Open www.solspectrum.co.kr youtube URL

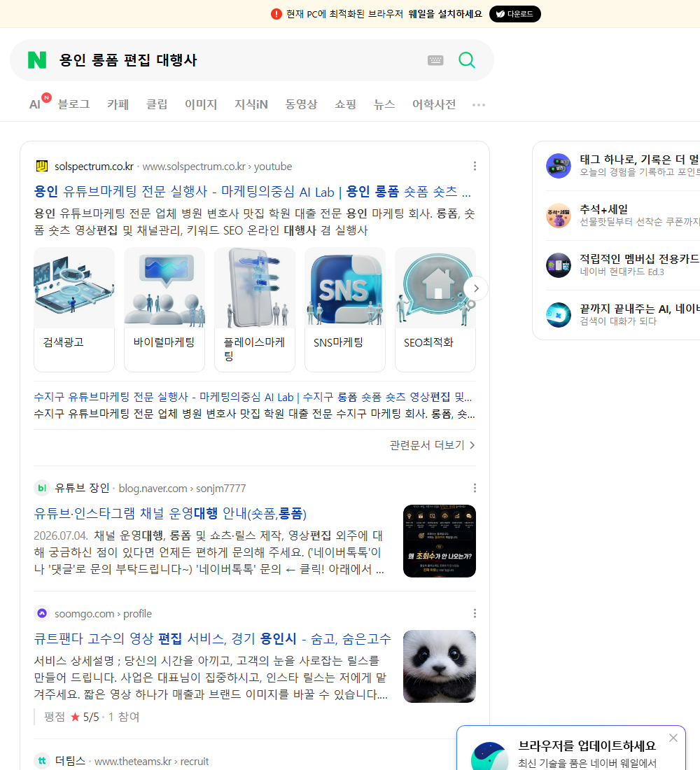217,167
